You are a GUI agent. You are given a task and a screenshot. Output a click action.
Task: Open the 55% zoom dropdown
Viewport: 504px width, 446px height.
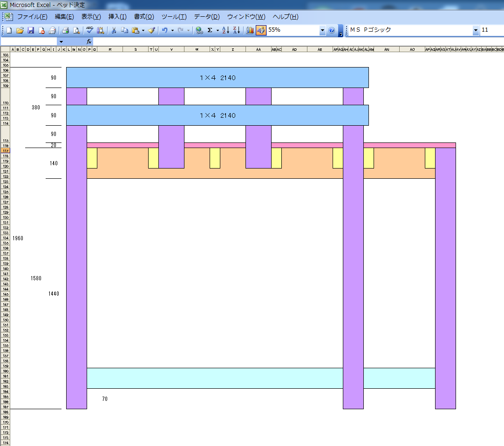[322, 30]
